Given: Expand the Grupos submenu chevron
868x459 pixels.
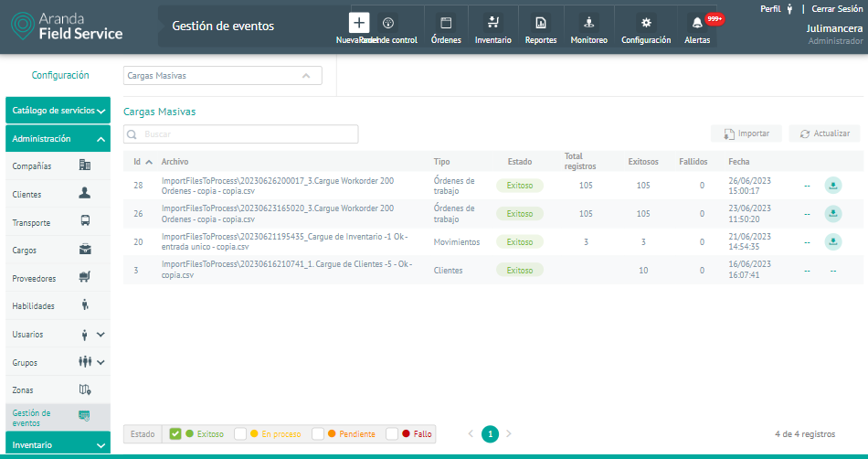Looking at the screenshot, I should [101, 362].
